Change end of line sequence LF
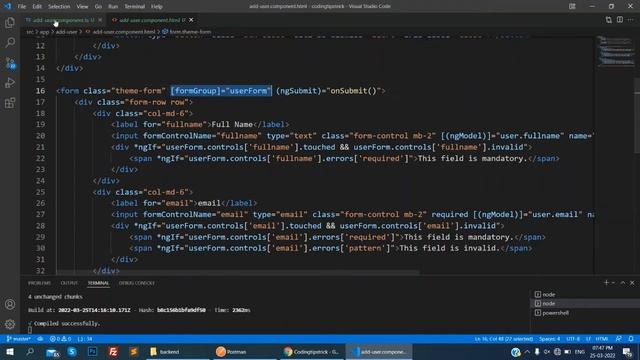Image resolution: width=640 pixels, height=360 pixels. pyautogui.click(x=588, y=339)
